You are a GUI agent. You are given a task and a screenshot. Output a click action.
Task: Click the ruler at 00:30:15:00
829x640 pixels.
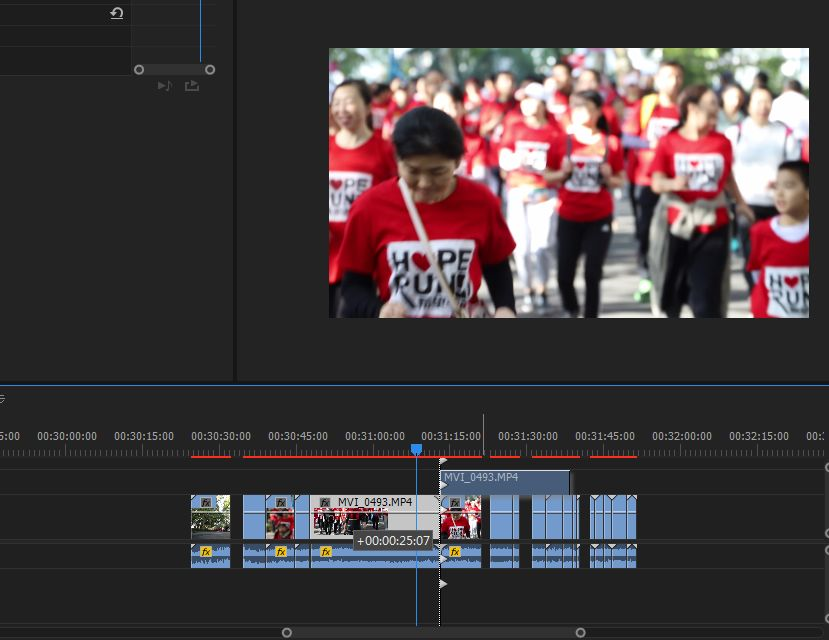tap(144, 437)
